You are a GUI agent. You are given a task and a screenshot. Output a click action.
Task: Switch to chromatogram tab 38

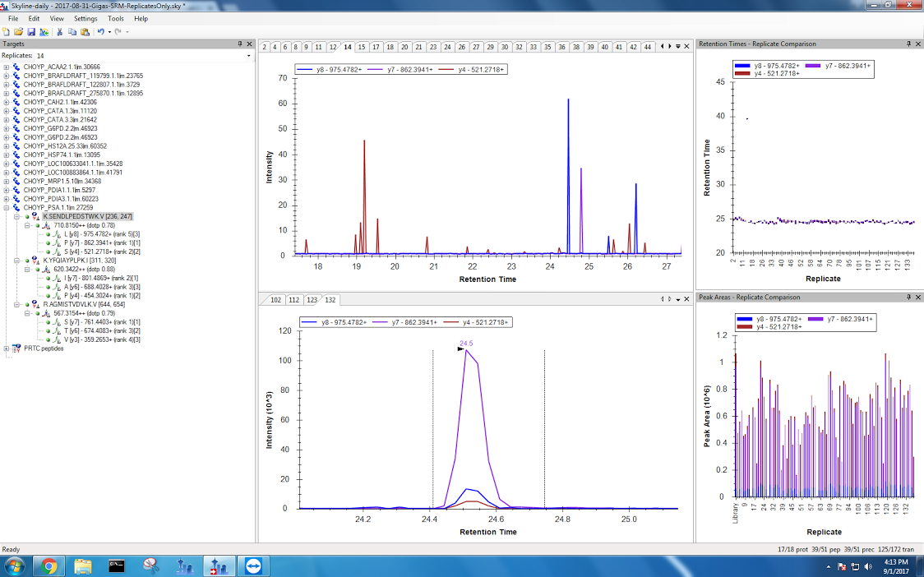(576, 47)
